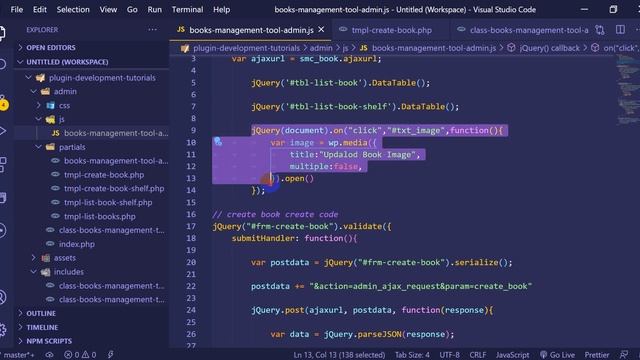Click breadcrumb jQuery() callback

coord(549,48)
